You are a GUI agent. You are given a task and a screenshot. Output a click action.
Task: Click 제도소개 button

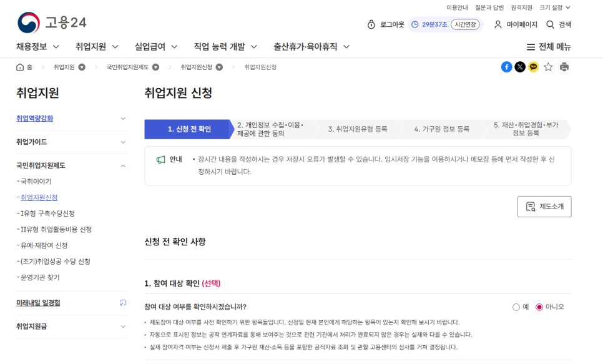[544, 207]
